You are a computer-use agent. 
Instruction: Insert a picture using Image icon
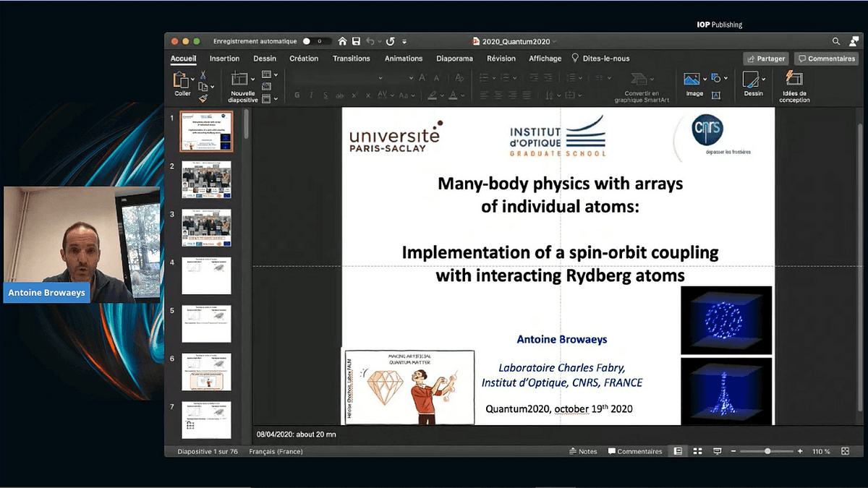tap(692, 78)
